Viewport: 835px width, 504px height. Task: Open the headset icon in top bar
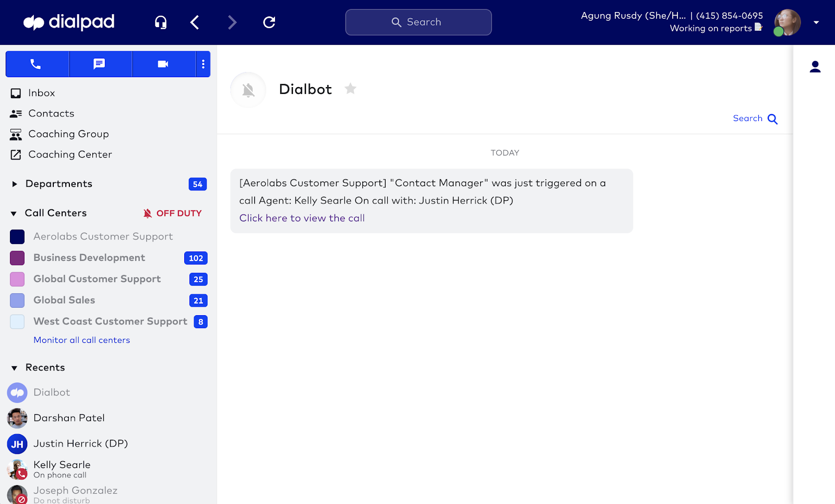tap(161, 22)
